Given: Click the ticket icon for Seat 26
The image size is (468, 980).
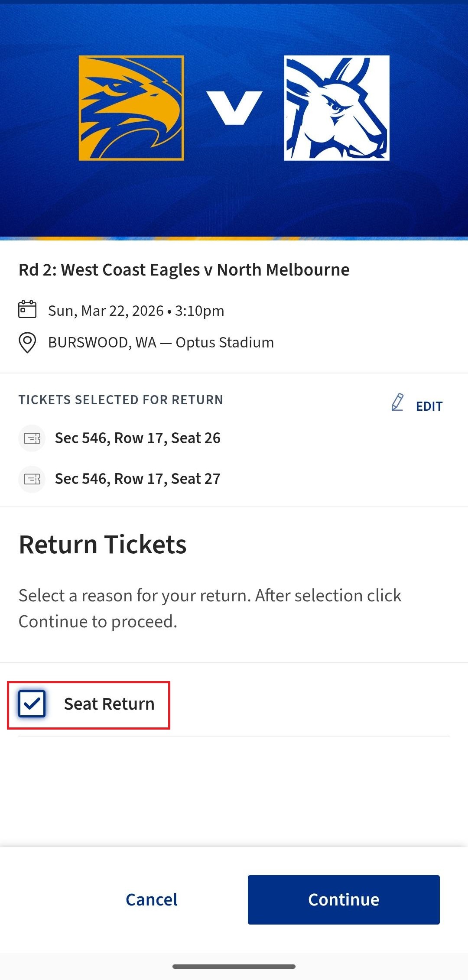Looking at the screenshot, I should pos(32,438).
